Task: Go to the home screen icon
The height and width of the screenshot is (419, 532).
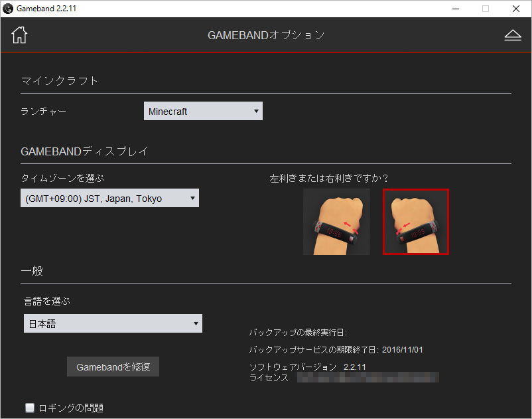Action: point(19,35)
